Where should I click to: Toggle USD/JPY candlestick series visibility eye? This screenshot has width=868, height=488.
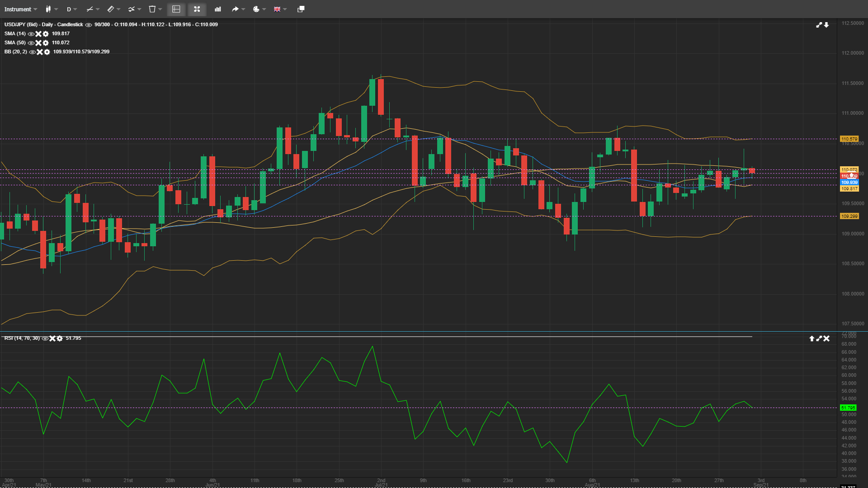point(89,25)
